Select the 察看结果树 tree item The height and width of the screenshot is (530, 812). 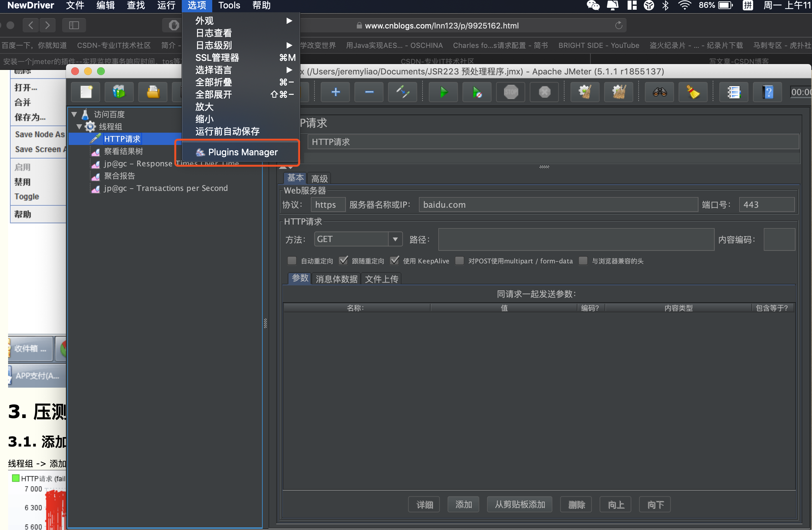[x=123, y=151]
